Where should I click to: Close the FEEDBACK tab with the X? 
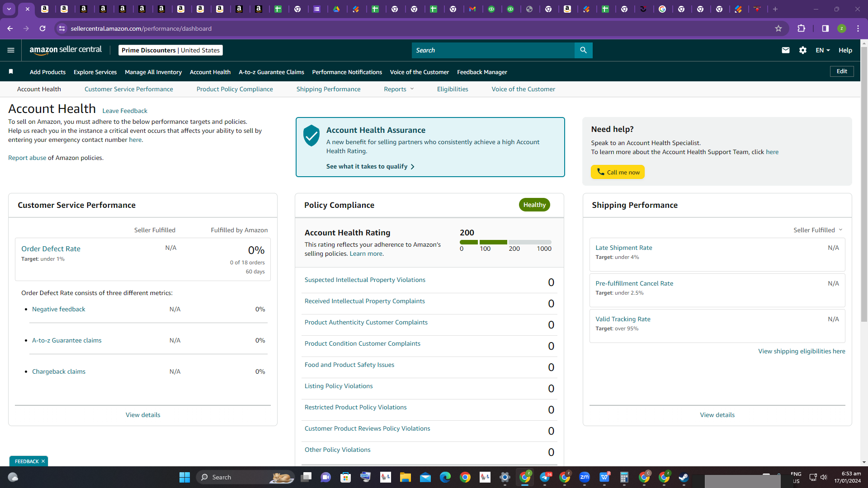(x=43, y=461)
